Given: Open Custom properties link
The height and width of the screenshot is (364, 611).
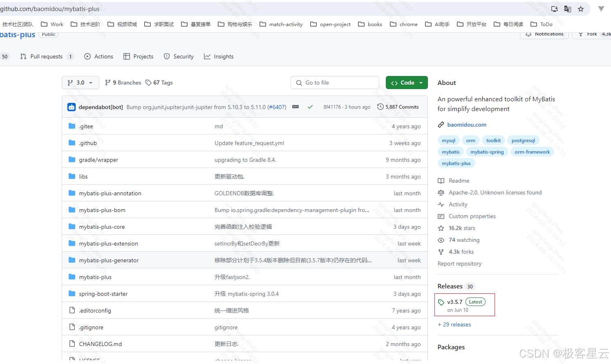Looking at the screenshot, I should [467, 217].
